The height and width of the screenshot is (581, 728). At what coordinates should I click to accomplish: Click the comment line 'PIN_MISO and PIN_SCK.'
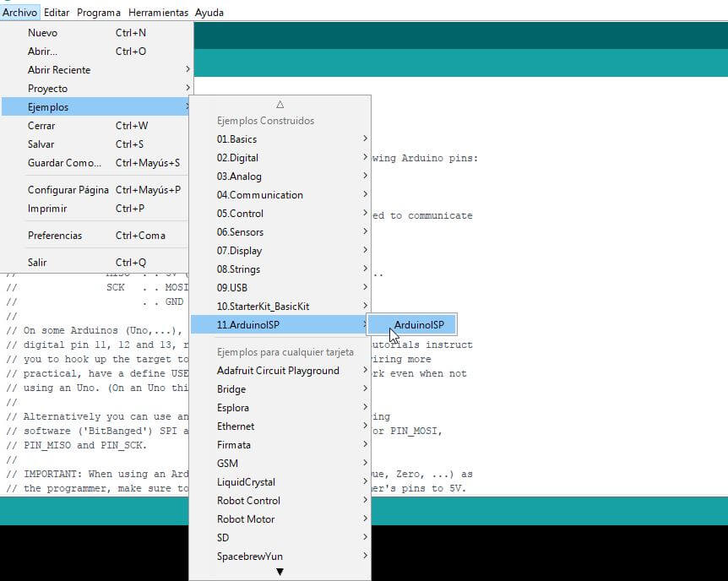point(77,445)
